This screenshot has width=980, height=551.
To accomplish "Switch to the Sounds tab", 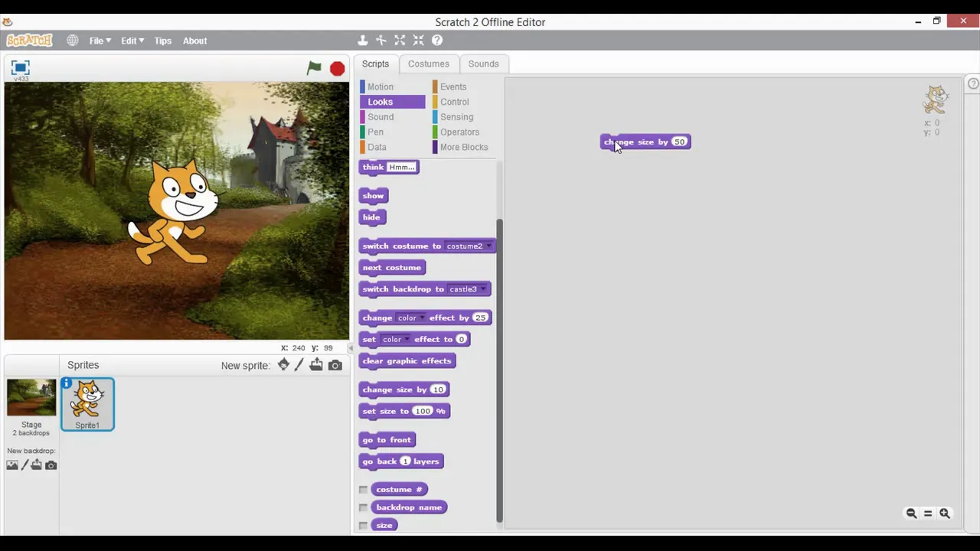I will pos(483,64).
